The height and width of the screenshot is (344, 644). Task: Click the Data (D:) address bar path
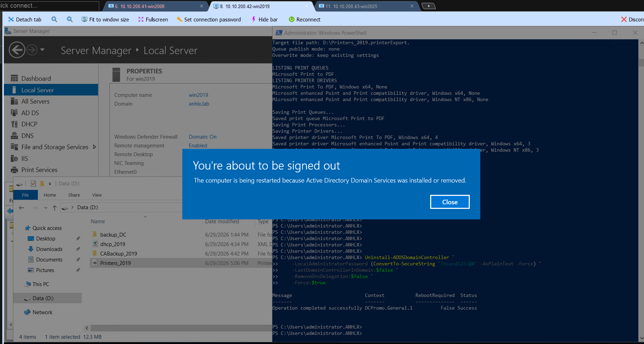click(88, 207)
